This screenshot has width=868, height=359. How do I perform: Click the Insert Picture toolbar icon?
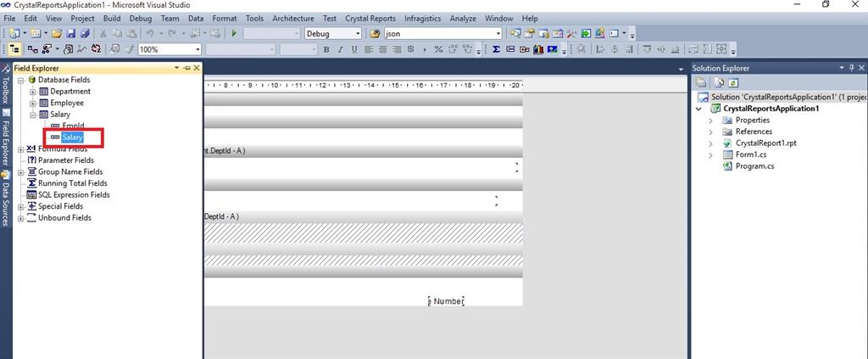coord(553,49)
